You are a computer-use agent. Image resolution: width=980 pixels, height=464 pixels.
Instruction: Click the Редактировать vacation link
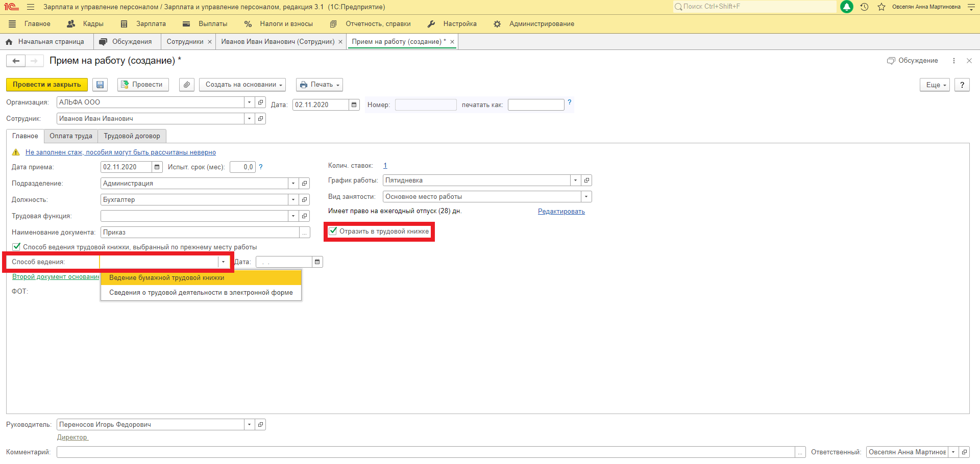pos(561,212)
